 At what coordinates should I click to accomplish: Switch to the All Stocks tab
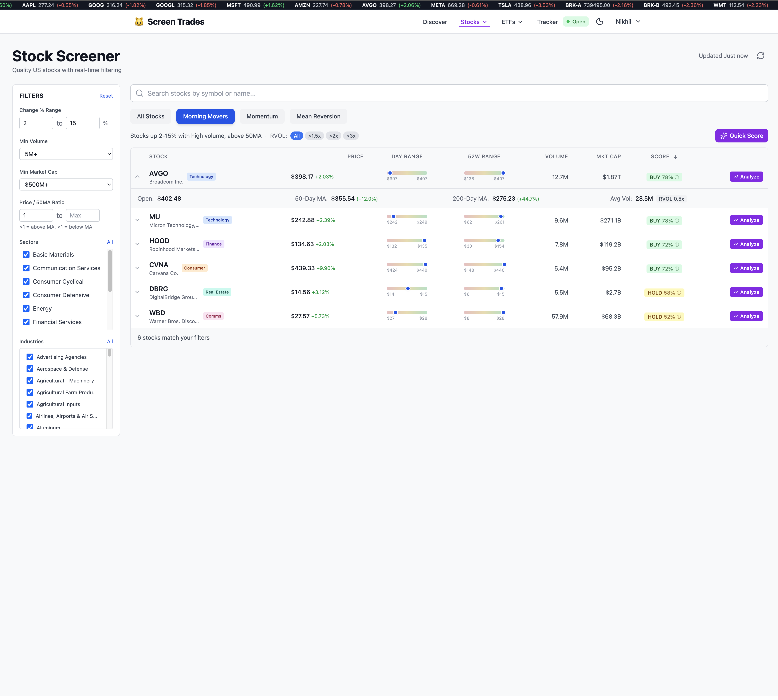click(151, 117)
